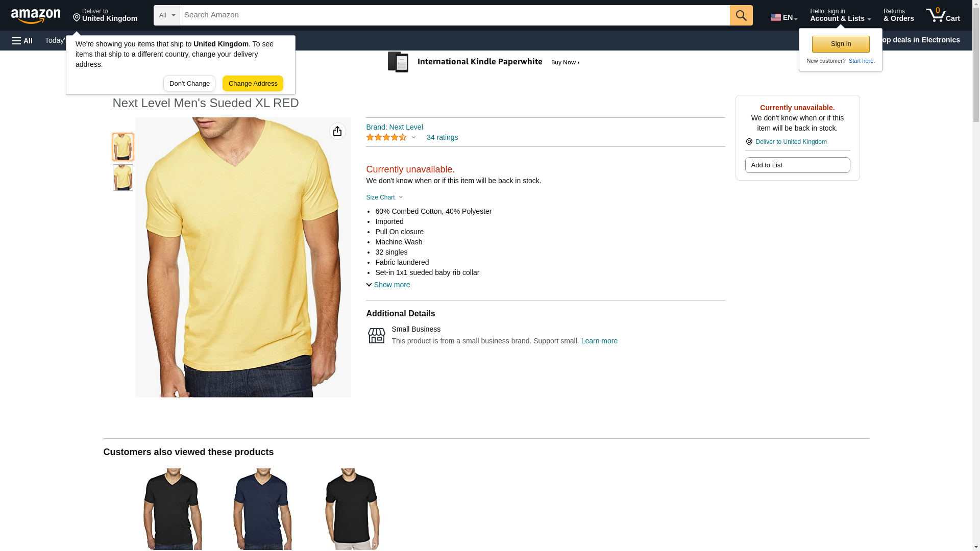Image resolution: width=980 pixels, height=551 pixels.
Task: Open the All search category dropdown
Action: click(167, 15)
